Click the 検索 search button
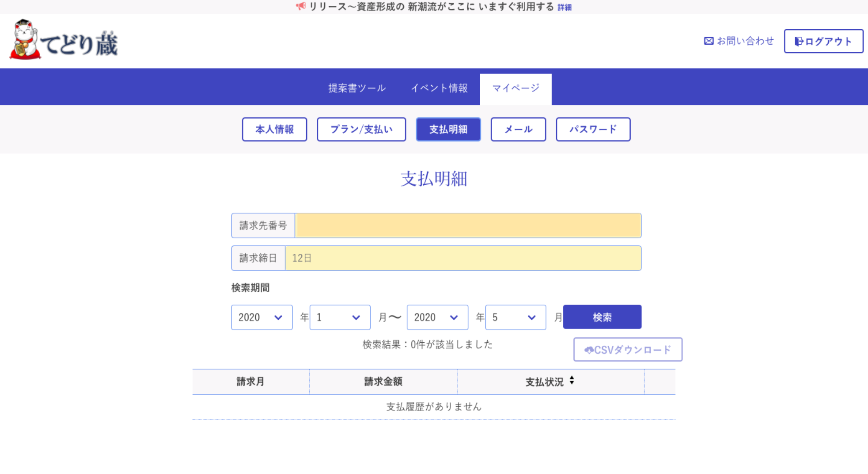 [x=602, y=317]
